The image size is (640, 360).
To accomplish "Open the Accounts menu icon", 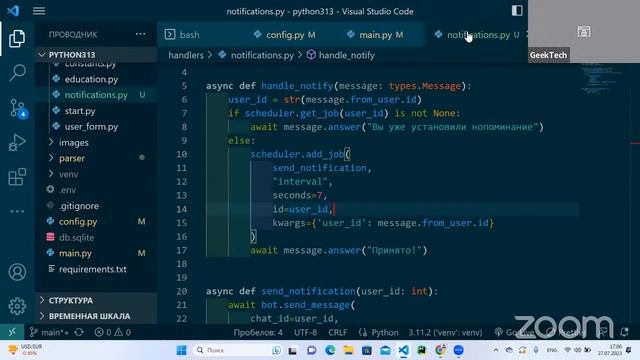I will [x=17, y=272].
